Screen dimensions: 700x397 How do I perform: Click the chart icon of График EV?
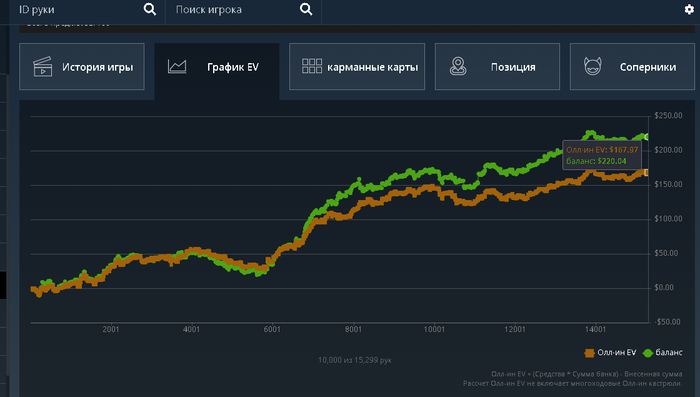pyautogui.click(x=177, y=67)
